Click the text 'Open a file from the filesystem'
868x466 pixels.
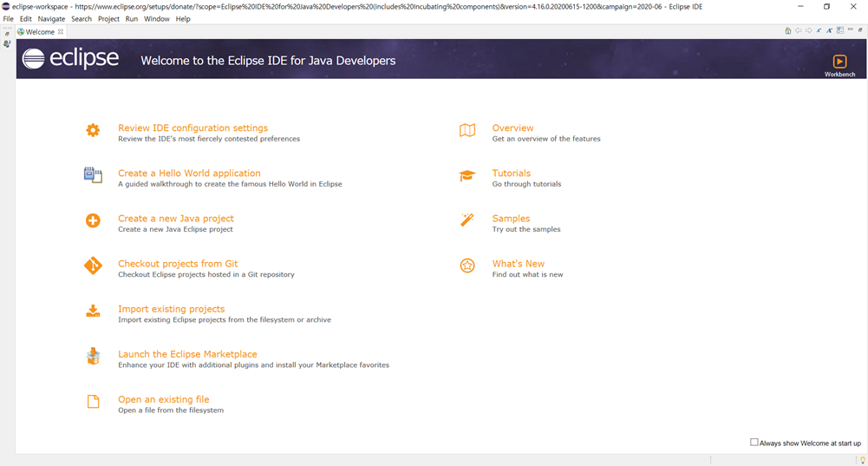click(x=171, y=410)
